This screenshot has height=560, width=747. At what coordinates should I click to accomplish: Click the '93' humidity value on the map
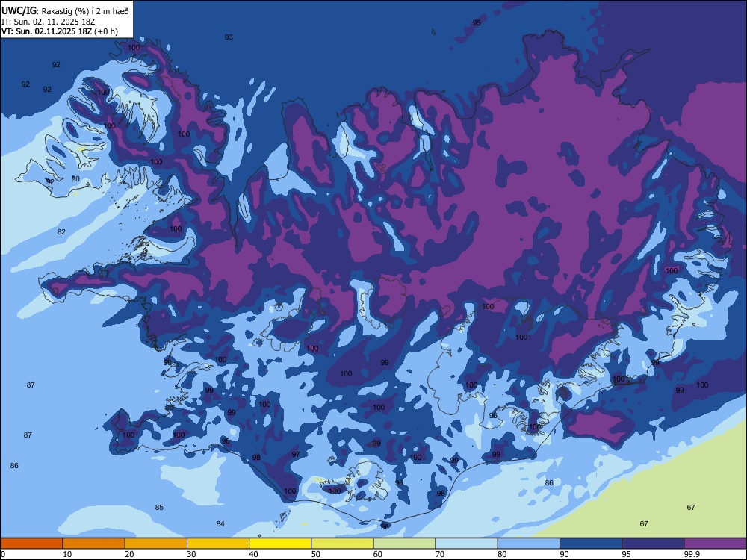point(229,37)
